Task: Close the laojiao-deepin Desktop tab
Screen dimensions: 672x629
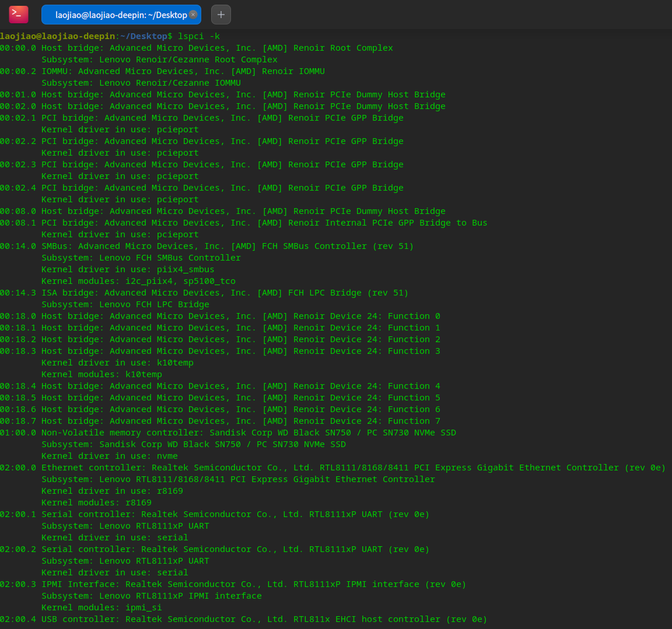Action: (x=193, y=15)
